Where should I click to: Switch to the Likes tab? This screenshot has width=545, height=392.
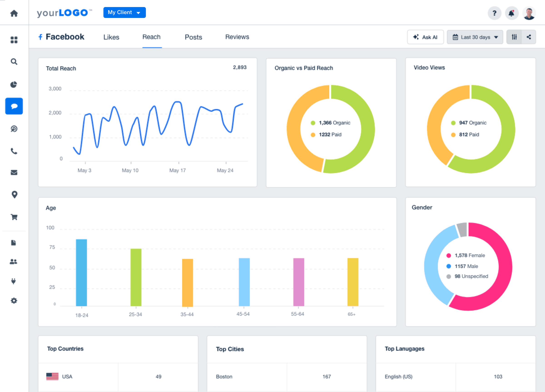pyautogui.click(x=111, y=37)
